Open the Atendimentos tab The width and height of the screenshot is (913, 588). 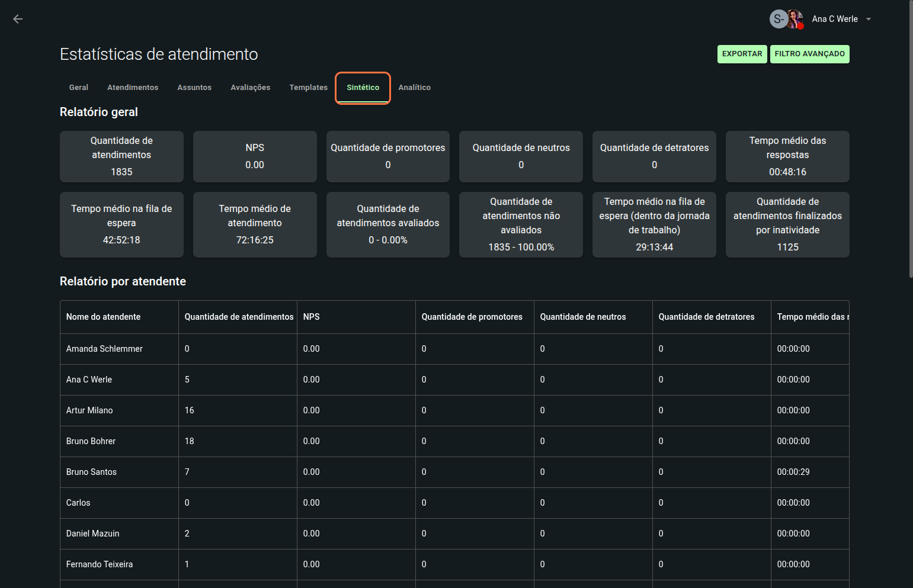133,88
